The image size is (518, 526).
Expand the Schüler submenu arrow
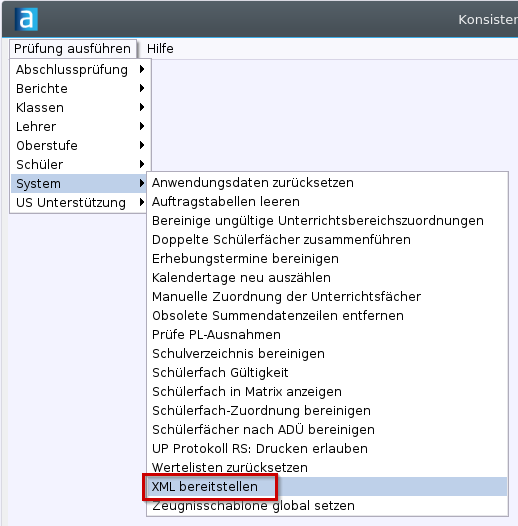tap(142, 164)
